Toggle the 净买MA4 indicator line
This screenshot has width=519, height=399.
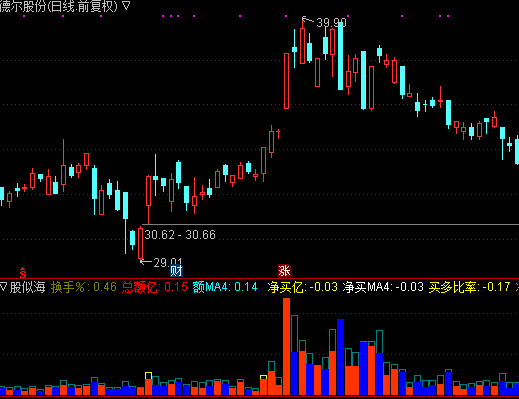383,287
